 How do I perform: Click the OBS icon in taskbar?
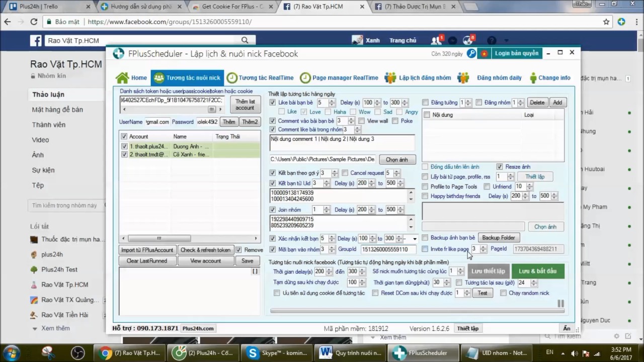pos(77,353)
